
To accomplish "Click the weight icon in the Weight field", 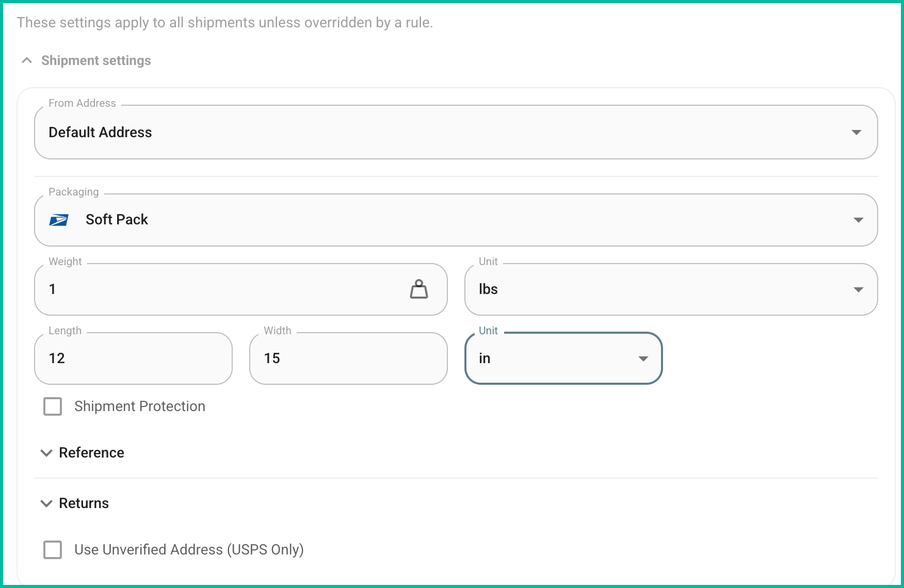I will pos(419,289).
